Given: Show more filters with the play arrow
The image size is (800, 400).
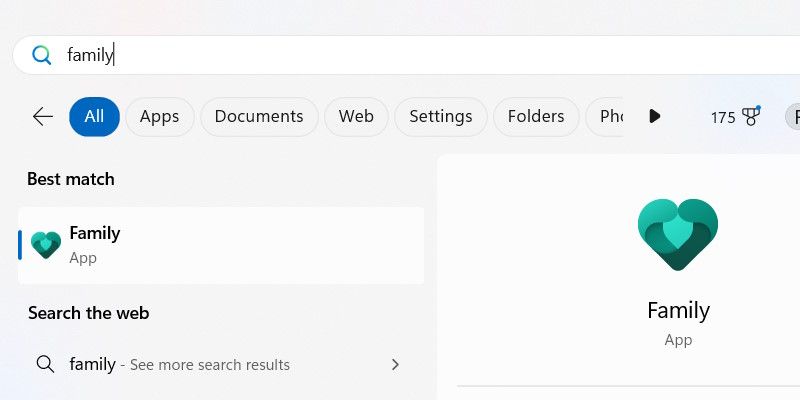Looking at the screenshot, I should click(x=655, y=117).
